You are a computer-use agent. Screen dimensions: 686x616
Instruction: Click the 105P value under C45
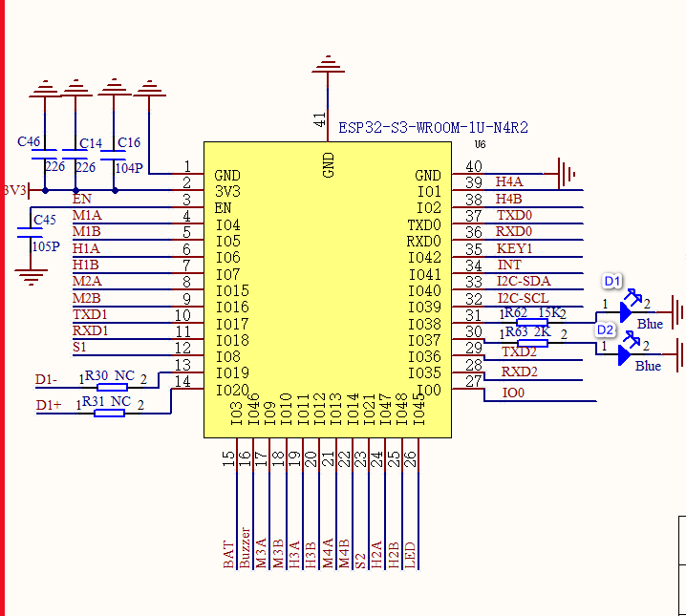pyautogui.click(x=46, y=246)
